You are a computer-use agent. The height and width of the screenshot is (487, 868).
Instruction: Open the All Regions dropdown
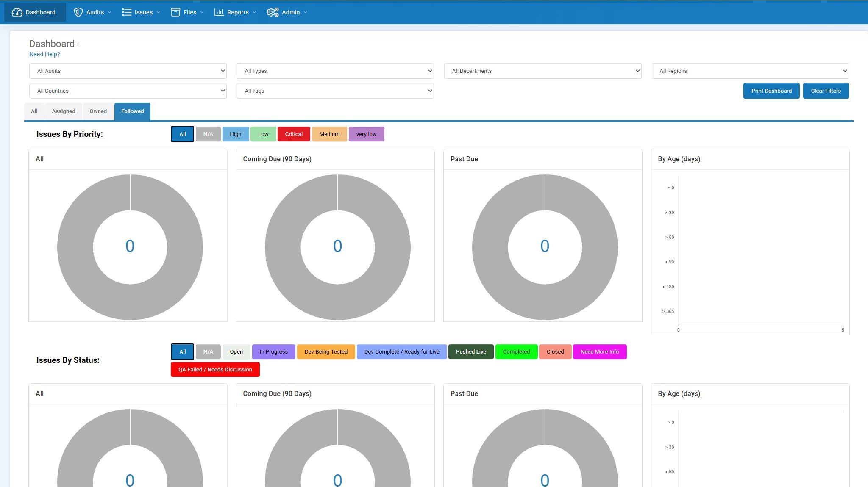point(750,71)
